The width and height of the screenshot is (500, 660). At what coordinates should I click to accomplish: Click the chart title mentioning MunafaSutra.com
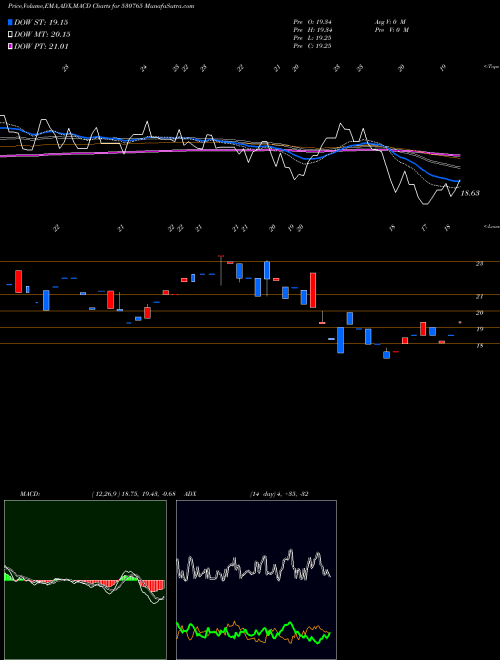(101, 6)
